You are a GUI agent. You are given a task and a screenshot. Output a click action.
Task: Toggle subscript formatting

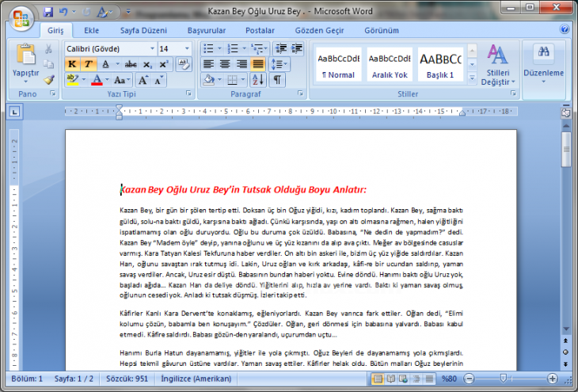coord(147,64)
